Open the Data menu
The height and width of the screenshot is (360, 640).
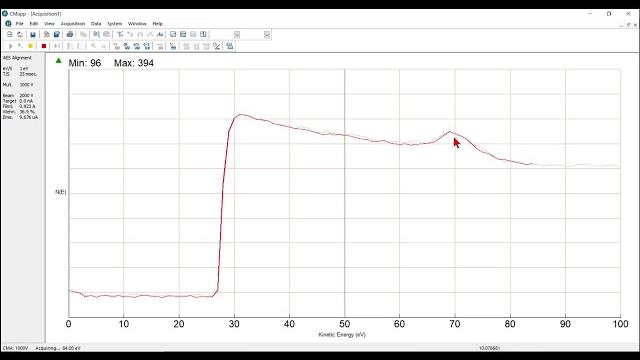[96, 24]
